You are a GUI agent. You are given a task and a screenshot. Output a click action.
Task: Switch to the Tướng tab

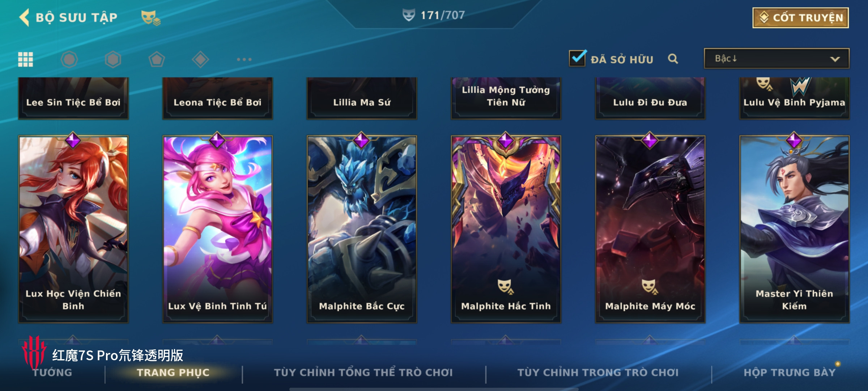[52, 373]
